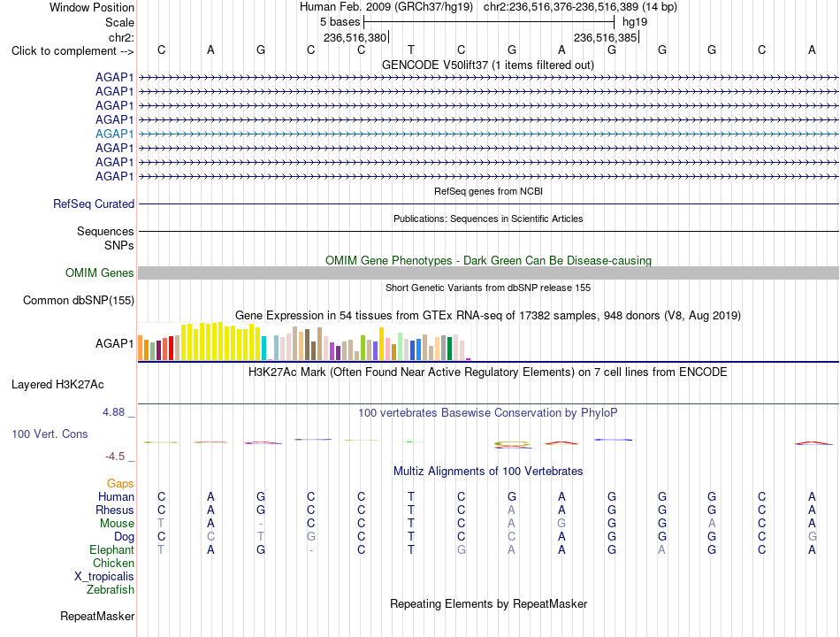Select the Dog species label

click(125, 537)
